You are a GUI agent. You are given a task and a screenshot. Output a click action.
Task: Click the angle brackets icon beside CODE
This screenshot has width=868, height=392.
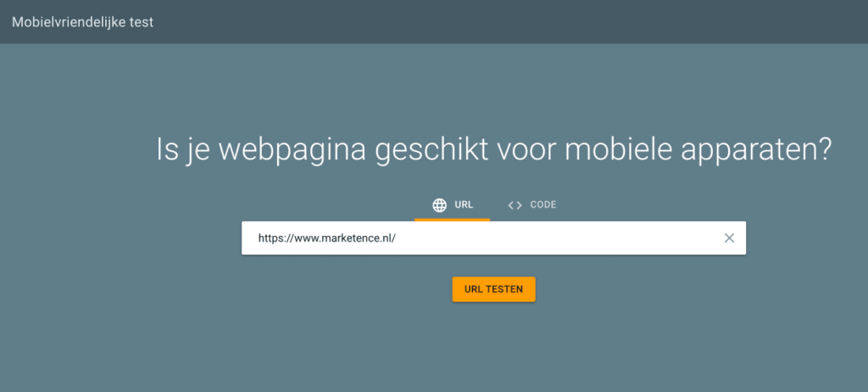point(515,205)
